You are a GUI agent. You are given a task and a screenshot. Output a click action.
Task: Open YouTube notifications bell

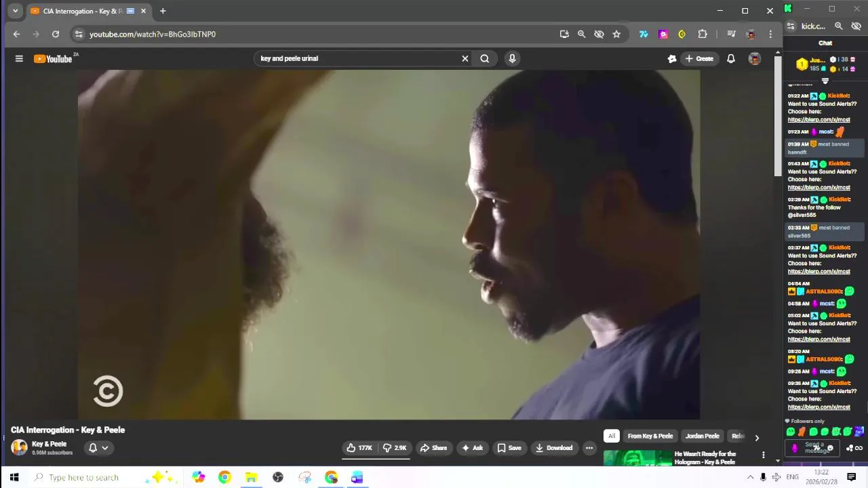coord(731,59)
